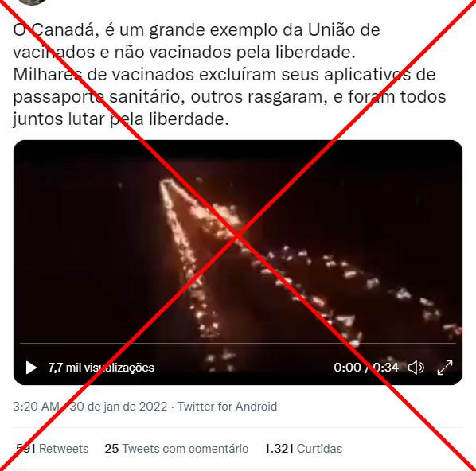Select the tweet line starting with 'O Canadá'

tap(197, 30)
